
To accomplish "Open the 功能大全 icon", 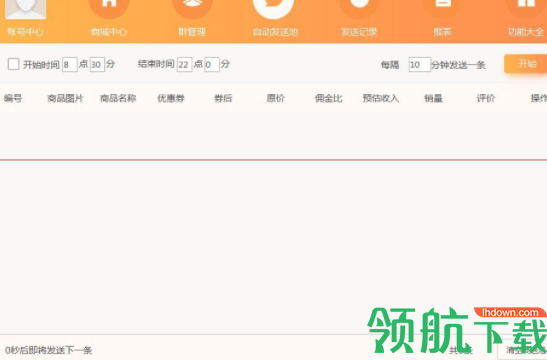I will (526, 8).
